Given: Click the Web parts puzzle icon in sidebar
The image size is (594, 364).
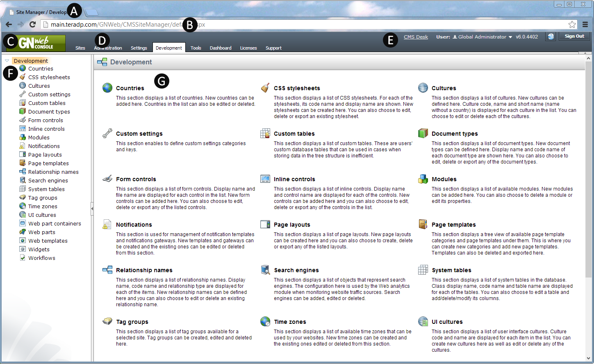Looking at the screenshot, I should click(23, 232).
